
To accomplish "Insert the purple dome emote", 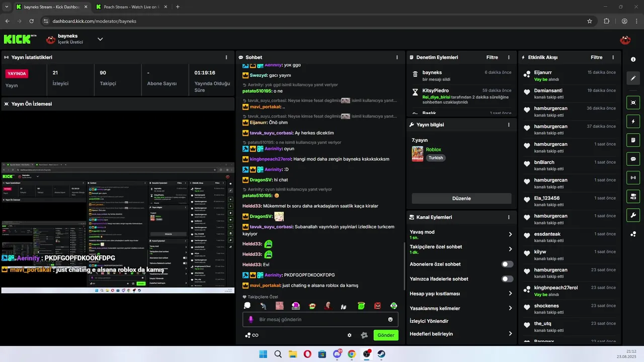I will pyautogui.click(x=296, y=306).
